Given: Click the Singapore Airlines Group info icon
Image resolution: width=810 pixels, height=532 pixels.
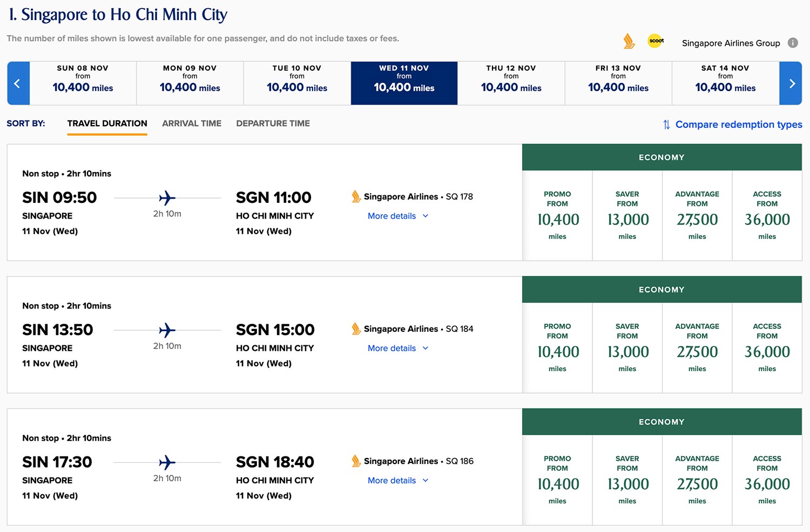Looking at the screenshot, I should click(x=792, y=43).
